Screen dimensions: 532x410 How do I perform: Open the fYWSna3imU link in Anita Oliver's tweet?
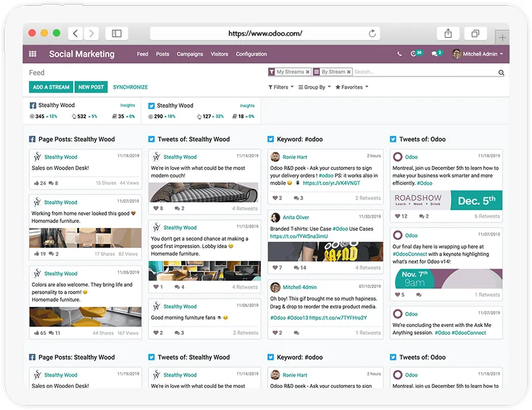[x=299, y=236]
